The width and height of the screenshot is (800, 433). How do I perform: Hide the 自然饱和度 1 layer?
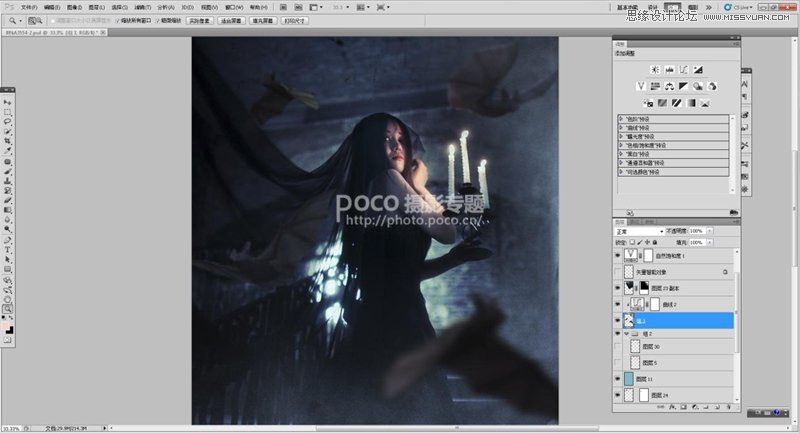(x=618, y=255)
